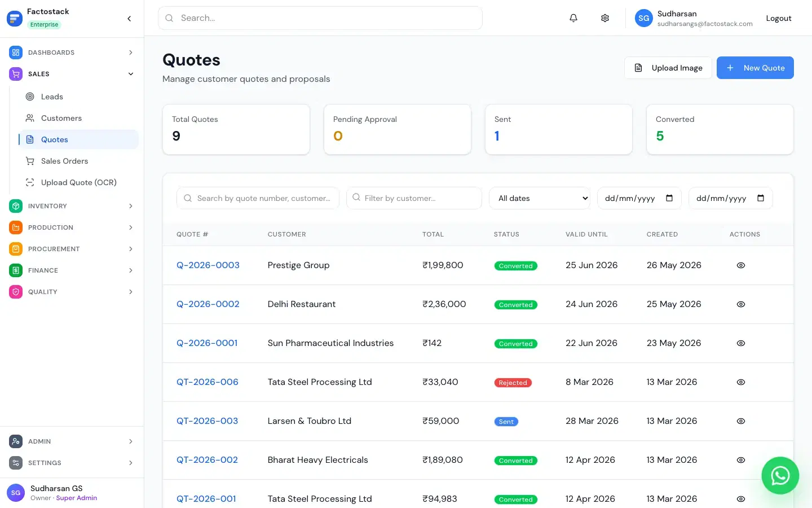The height and width of the screenshot is (508, 812).
Task: Click the Procurement icon
Action: (x=16, y=249)
